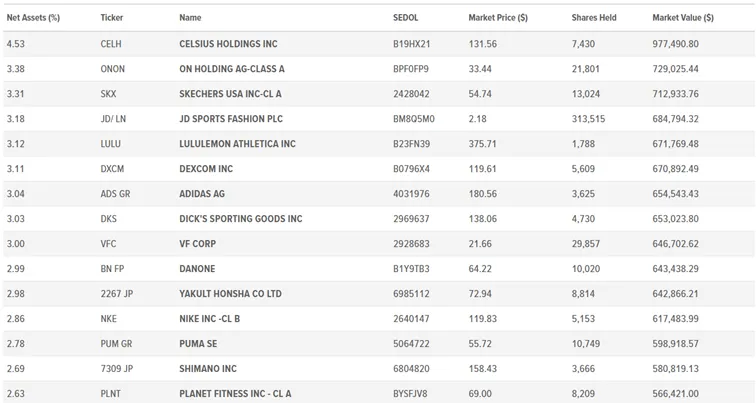The height and width of the screenshot is (403, 756).
Task: Select DANONE name cell
Action: pos(197,269)
